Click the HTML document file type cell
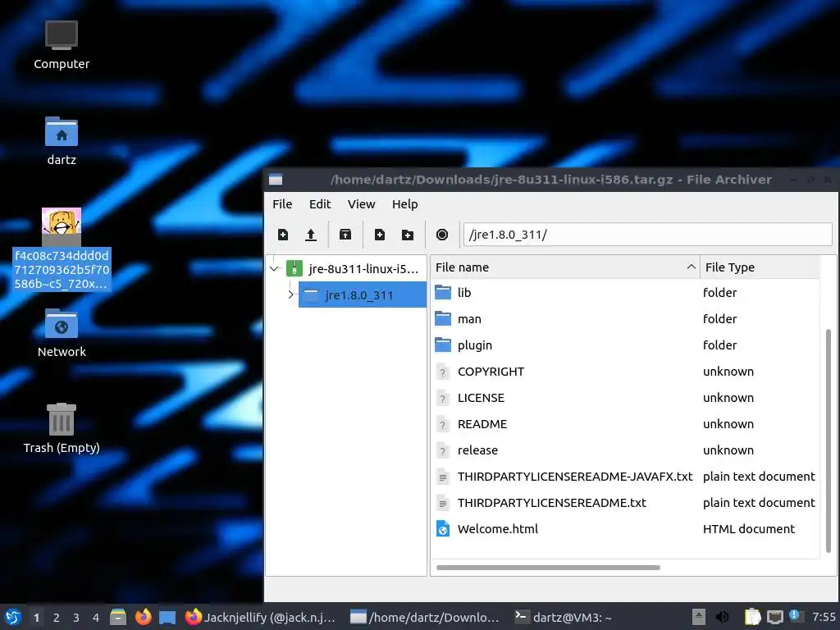 (x=748, y=529)
